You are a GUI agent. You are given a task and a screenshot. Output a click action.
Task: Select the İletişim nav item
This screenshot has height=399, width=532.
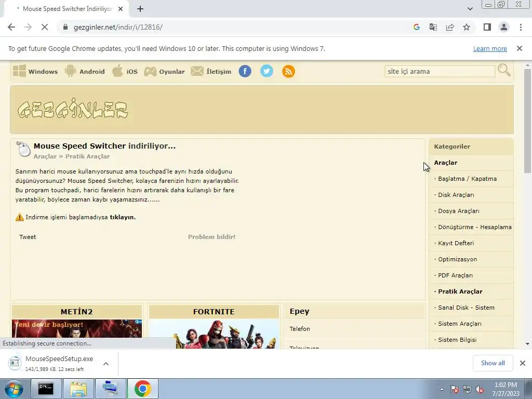click(211, 71)
